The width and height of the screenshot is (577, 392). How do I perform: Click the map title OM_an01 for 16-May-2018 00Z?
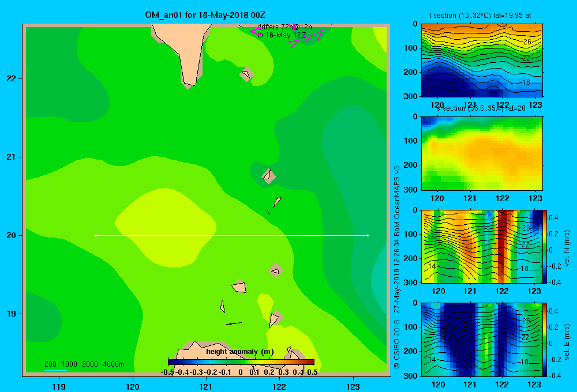pos(205,15)
